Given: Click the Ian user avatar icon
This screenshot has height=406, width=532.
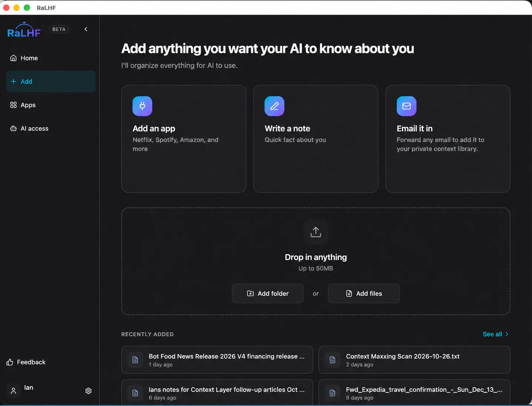Looking at the screenshot, I should click(x=13, y=391).
